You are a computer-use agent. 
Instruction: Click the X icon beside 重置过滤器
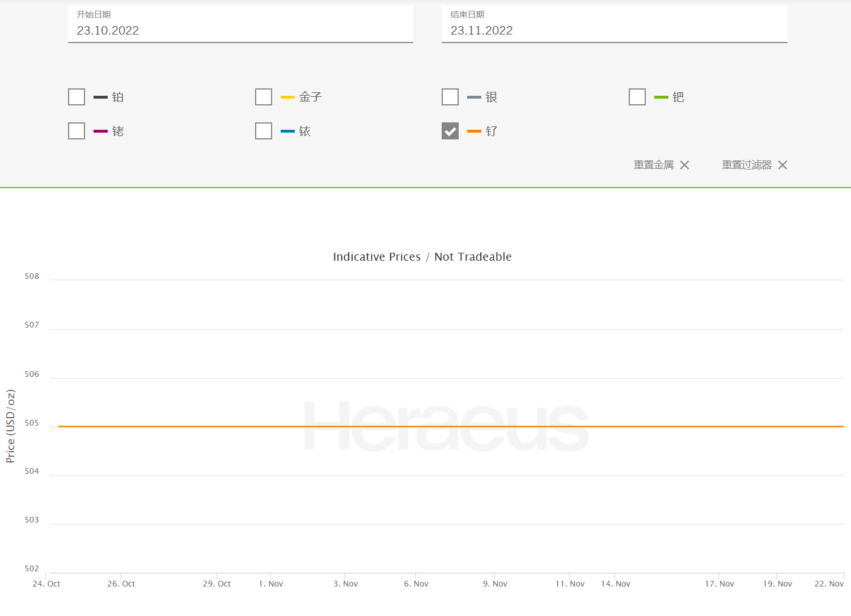coord(783,165)
